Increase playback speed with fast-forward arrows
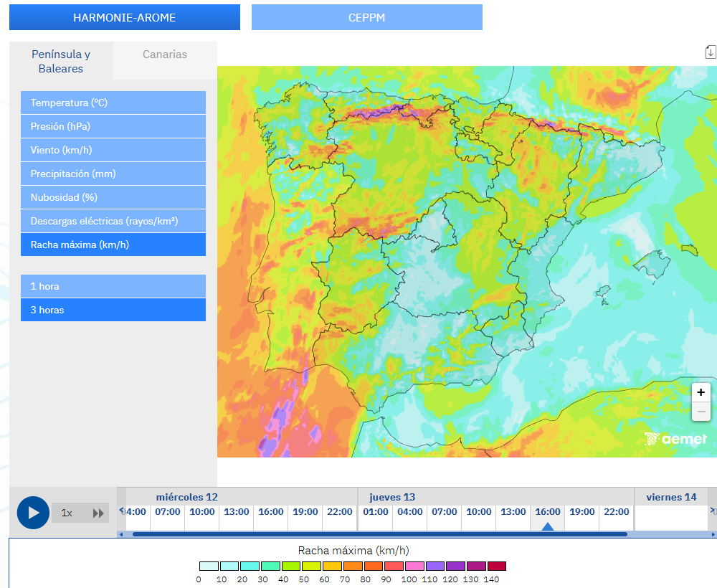 tap(98, 513)
